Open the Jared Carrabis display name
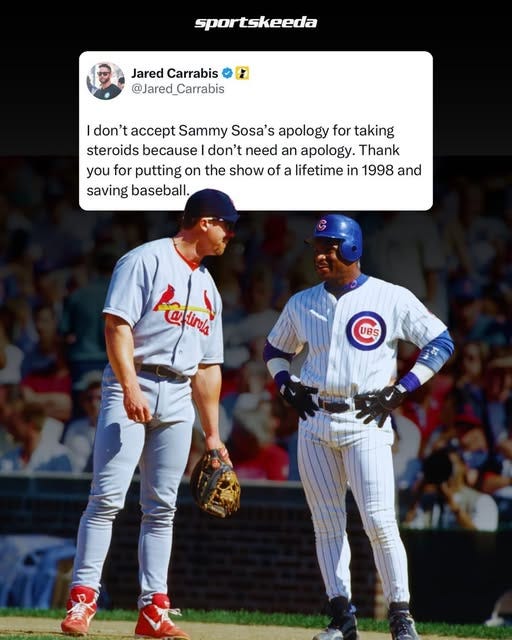 174,73
